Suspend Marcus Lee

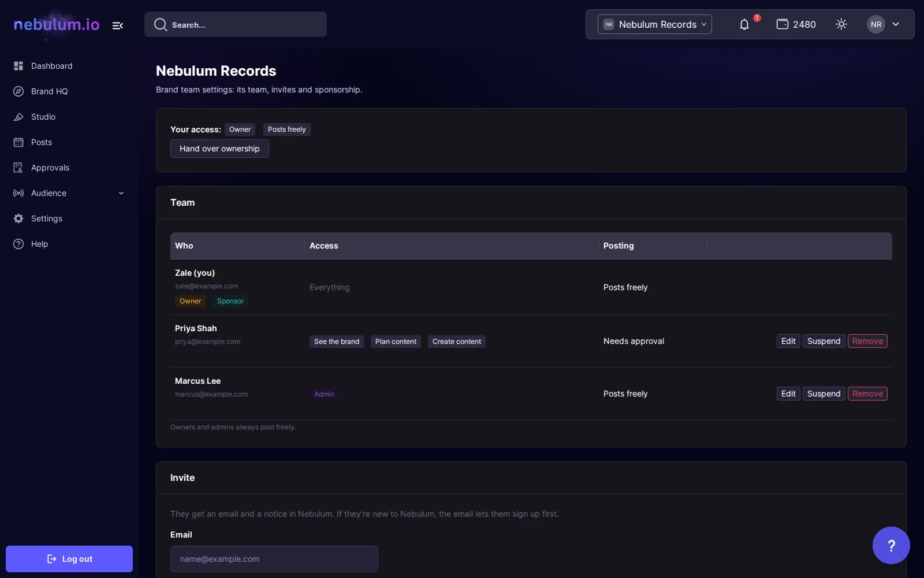click(x=824, y=394)
